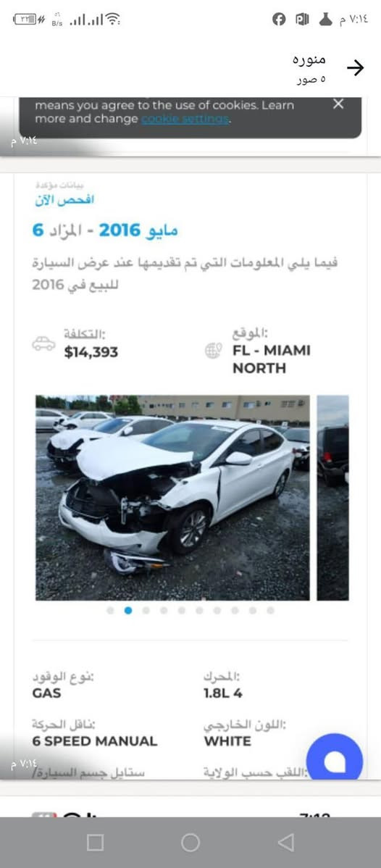Open the damaged white car photo
This screenshot has width=381, height=868.
(x=173, y=498)
